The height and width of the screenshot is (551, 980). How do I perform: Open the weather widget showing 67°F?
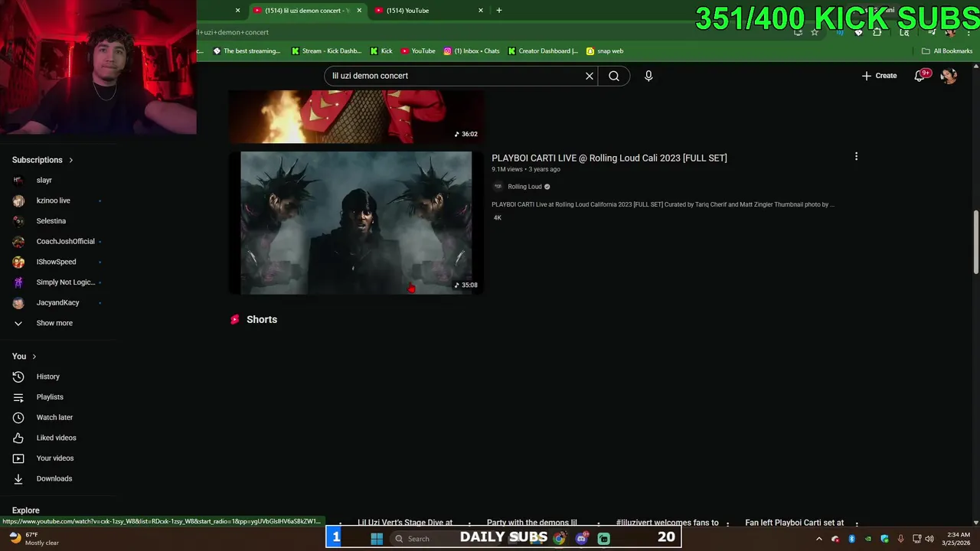[x=34, y=539]
